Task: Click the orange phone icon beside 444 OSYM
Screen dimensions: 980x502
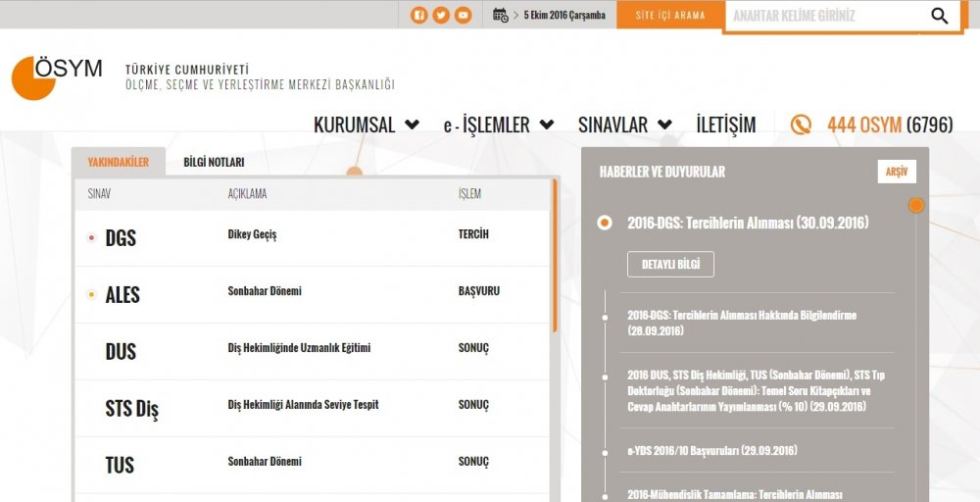Action: (802, 125)
